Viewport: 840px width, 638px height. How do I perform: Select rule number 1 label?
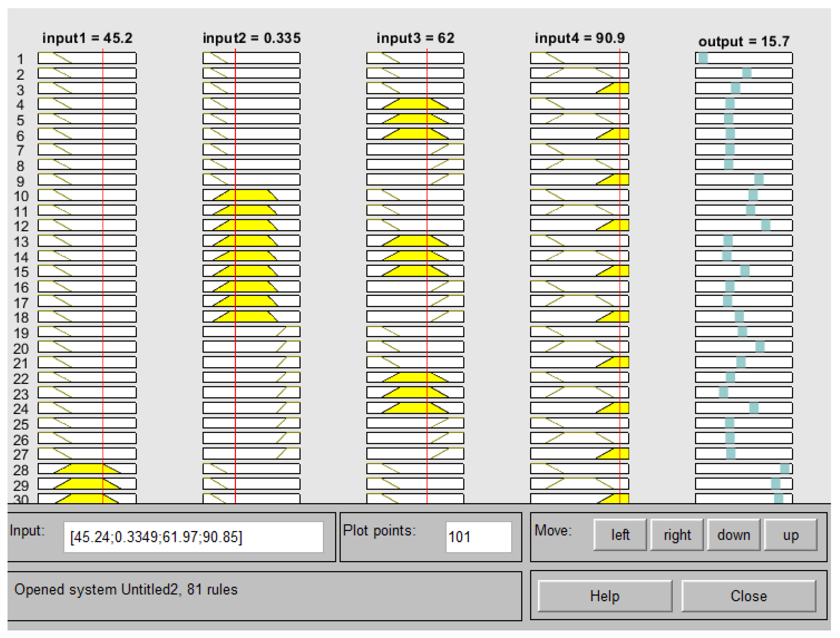[20, 59]
